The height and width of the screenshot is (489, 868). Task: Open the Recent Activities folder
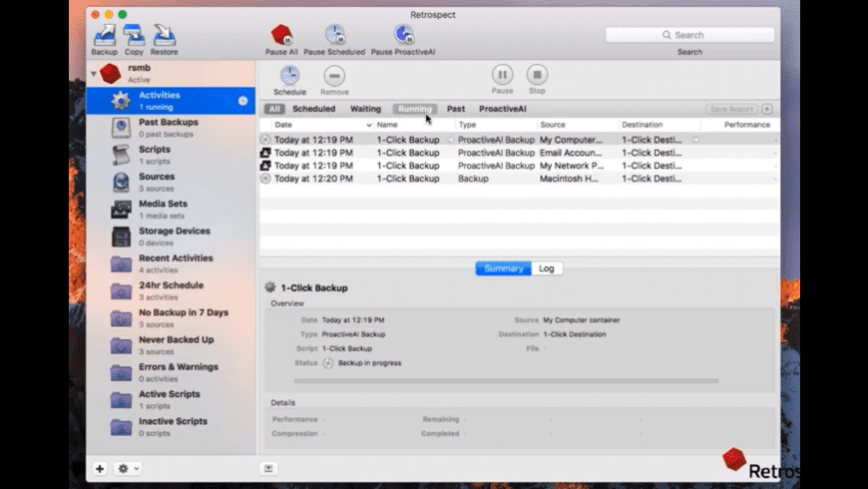click(x=171, y=263)
